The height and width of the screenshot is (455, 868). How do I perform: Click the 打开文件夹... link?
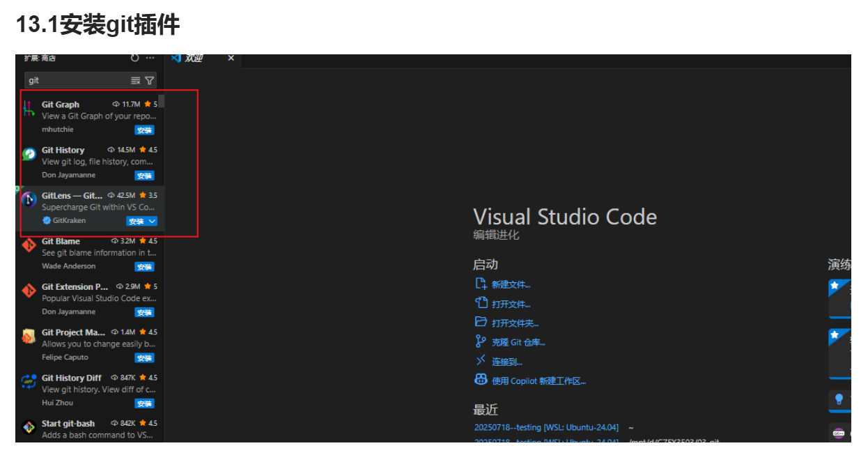[515, 323]
